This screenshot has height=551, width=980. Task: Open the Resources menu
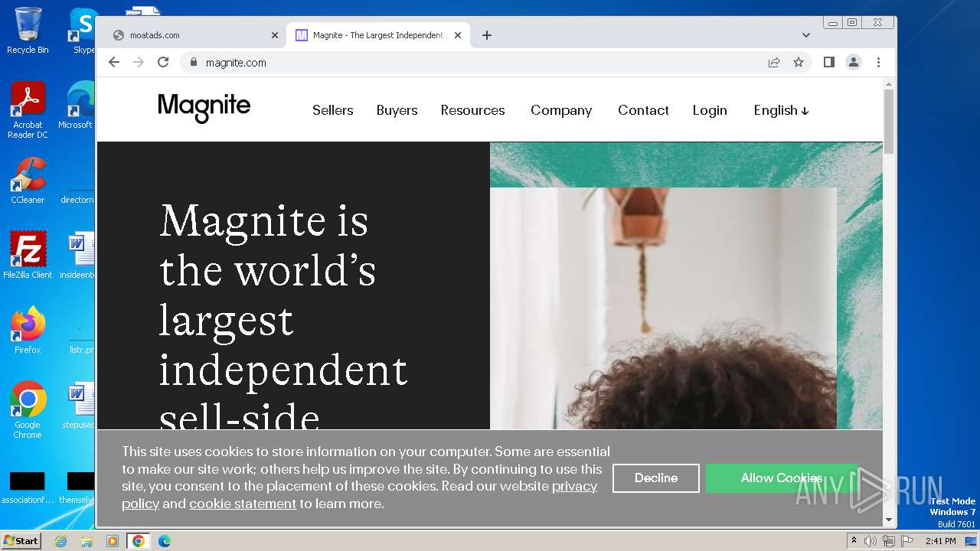[x=472, y=110]
